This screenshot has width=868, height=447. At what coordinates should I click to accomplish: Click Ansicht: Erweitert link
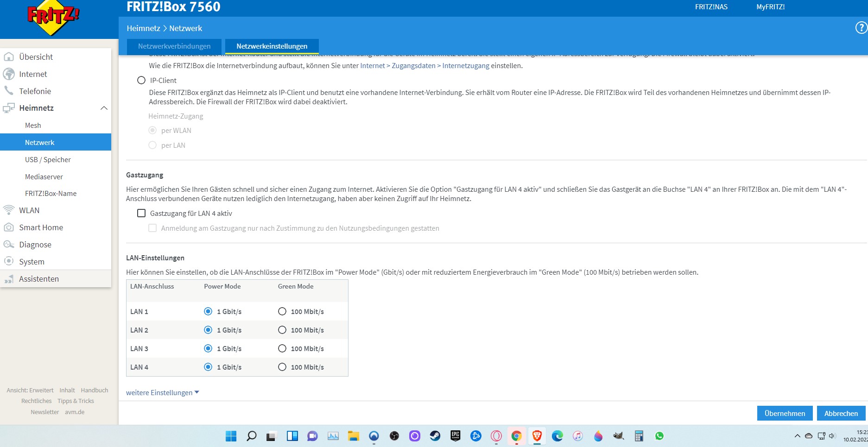(30, 390)
